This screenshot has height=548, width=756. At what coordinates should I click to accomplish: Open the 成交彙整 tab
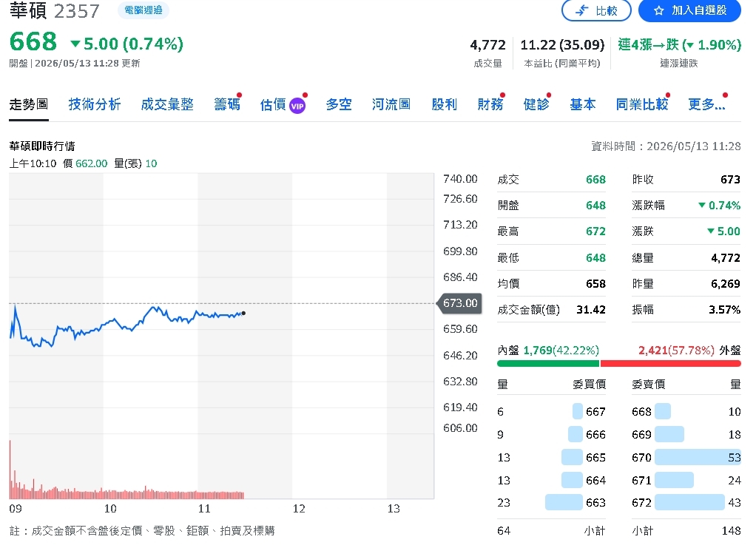167,104
